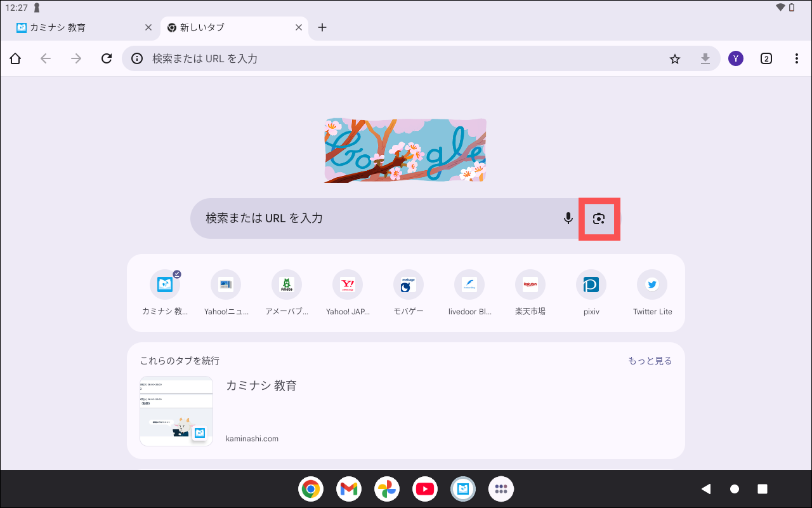The height and width of the screenshot is (508, 812).
Task: Add a new tab with plus button
Action: tap(322, 28)
